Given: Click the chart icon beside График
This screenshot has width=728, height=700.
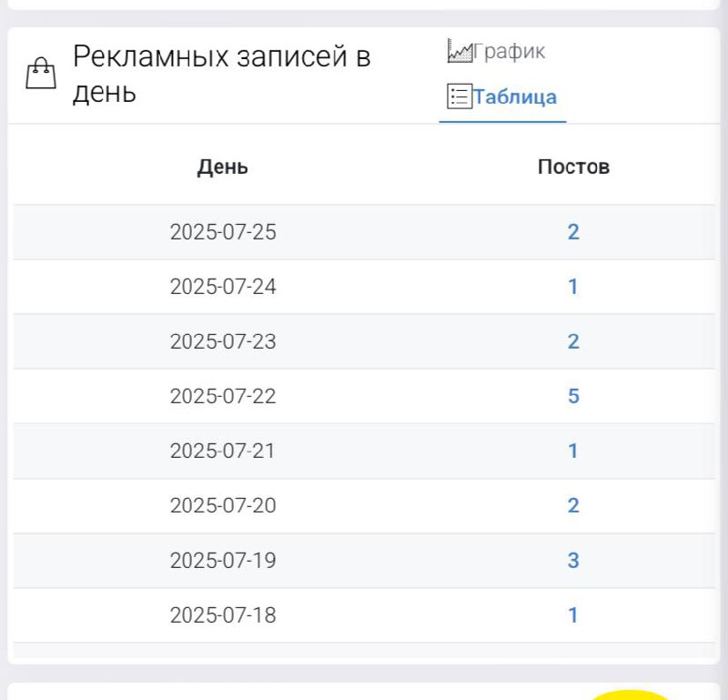Looking at the screenshot, I should click(x=460, y=51).
